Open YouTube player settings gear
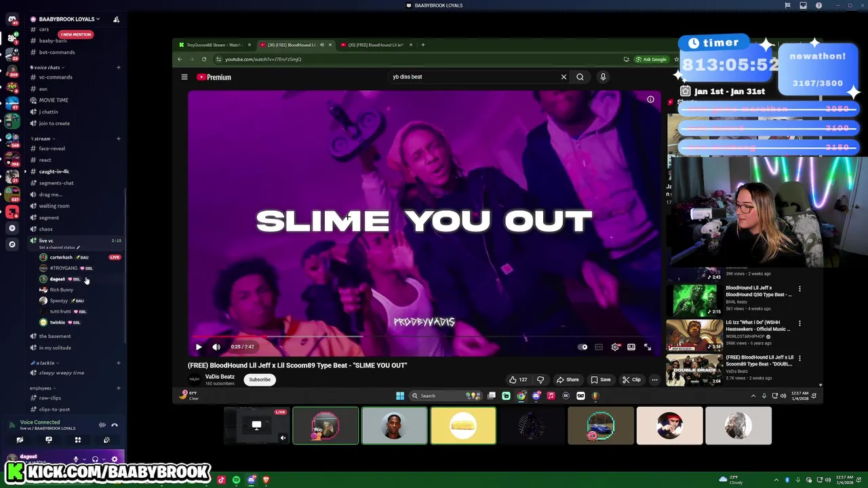This screenshot has height=488, width=868. point(615,347)
